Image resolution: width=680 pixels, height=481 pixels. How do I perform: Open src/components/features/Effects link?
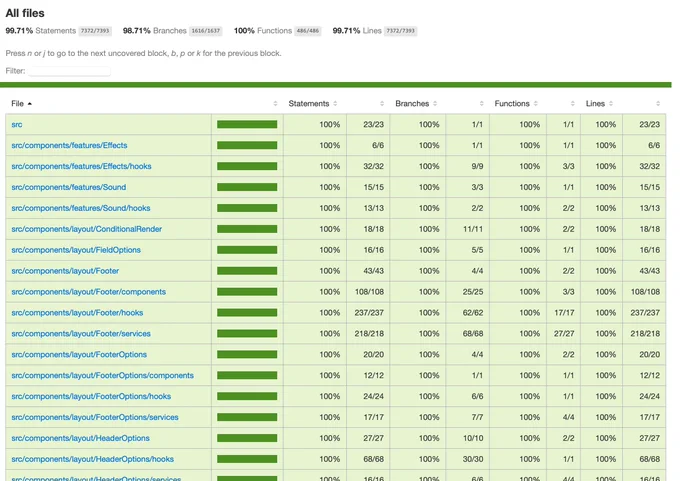pos(69,146)
